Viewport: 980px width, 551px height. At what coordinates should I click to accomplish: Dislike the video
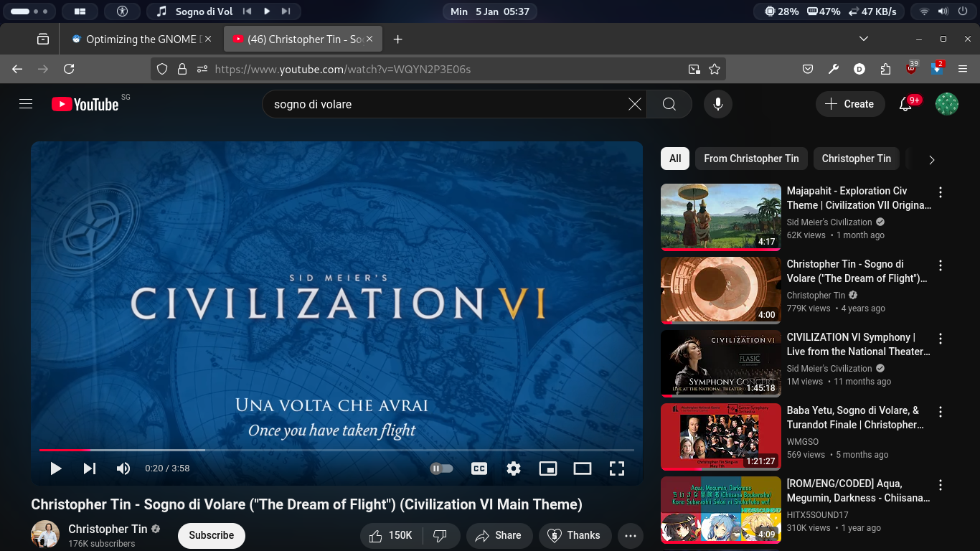point(441,535)
